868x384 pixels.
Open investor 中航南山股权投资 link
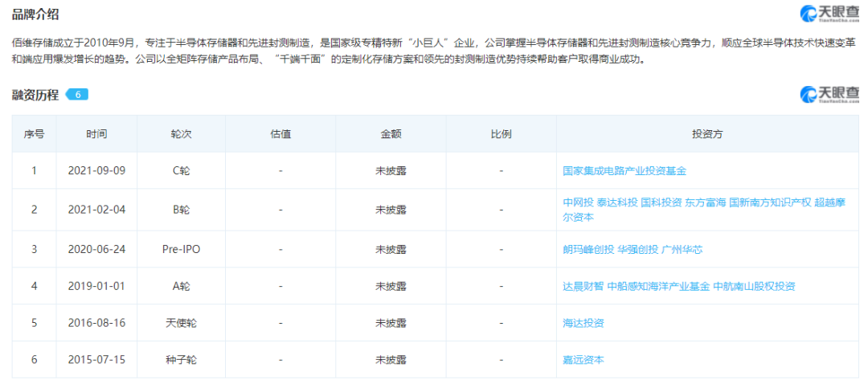754,286
